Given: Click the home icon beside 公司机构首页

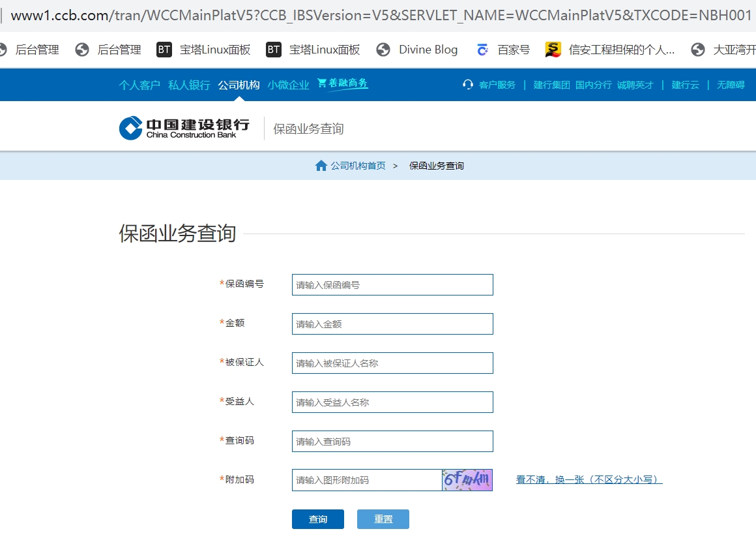Looking at the screenshot, I should coord(320,165).
